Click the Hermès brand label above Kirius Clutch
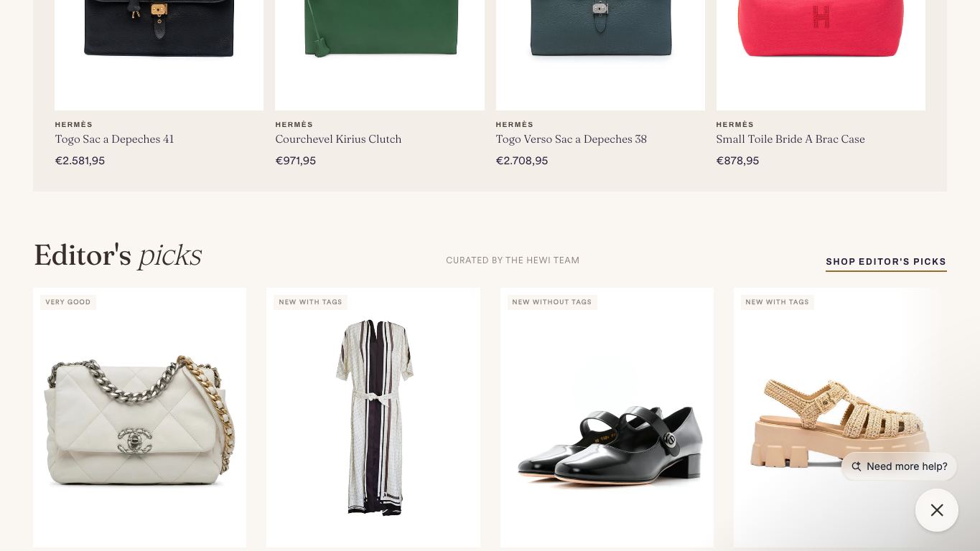The image size is (980, 551). [294, 125]
